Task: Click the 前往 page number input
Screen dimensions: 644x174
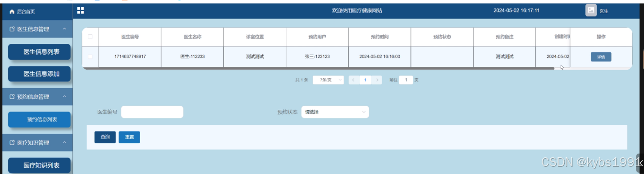Action: [x=406, y=80]
